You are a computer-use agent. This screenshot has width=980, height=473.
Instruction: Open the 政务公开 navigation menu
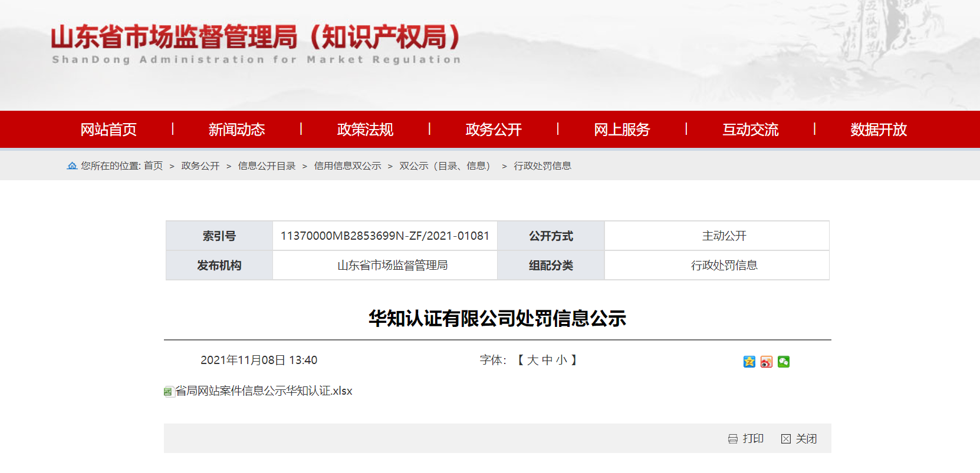coord(494,130)
